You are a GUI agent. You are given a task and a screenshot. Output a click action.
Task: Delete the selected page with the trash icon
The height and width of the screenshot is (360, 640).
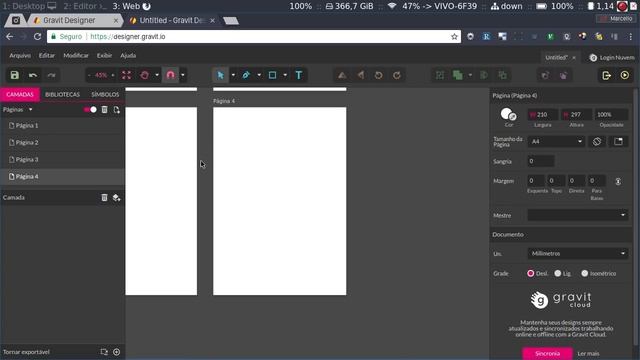[x=104, y=109]
